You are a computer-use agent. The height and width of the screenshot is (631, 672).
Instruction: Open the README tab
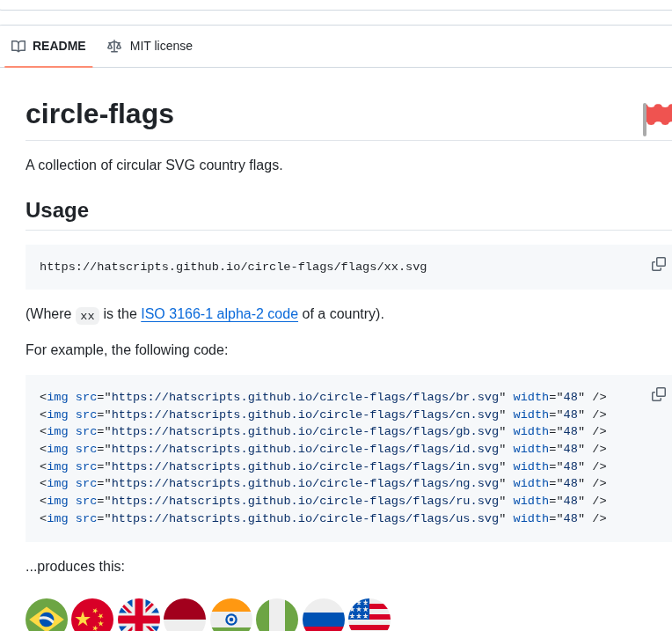48,46
